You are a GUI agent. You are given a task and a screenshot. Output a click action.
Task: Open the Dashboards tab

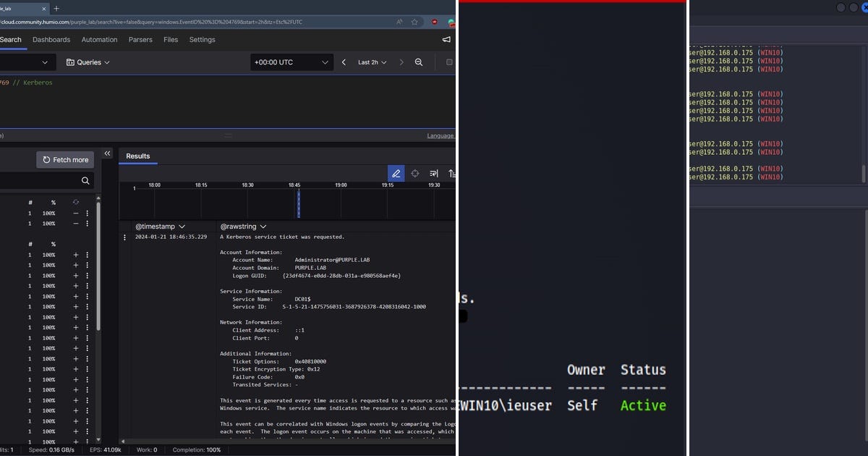pos(51,40)
